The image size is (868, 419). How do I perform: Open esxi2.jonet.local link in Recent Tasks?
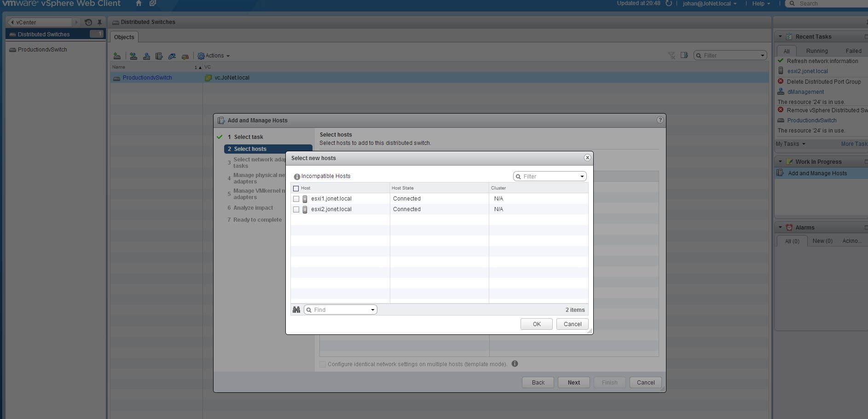[x=807, y=71]
